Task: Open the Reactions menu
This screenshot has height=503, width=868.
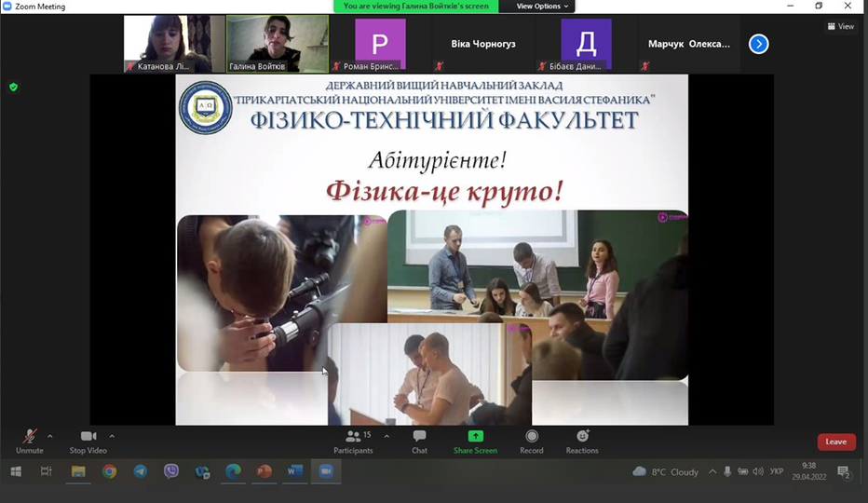Action: 582,441
